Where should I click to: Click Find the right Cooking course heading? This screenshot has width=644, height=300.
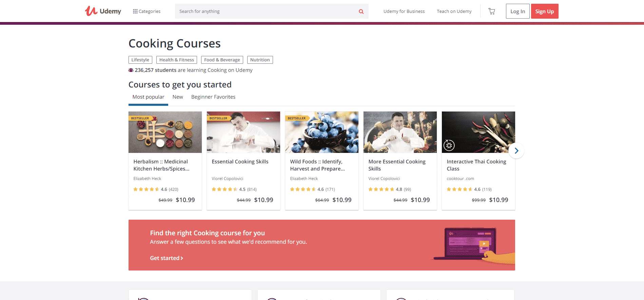point(208,233)
